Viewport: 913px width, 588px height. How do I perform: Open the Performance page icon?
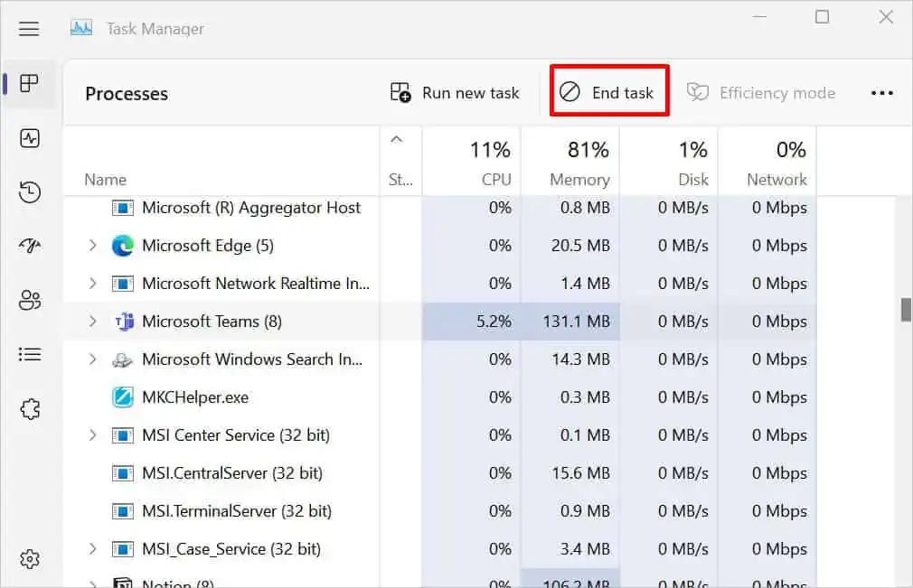(30, 138)
